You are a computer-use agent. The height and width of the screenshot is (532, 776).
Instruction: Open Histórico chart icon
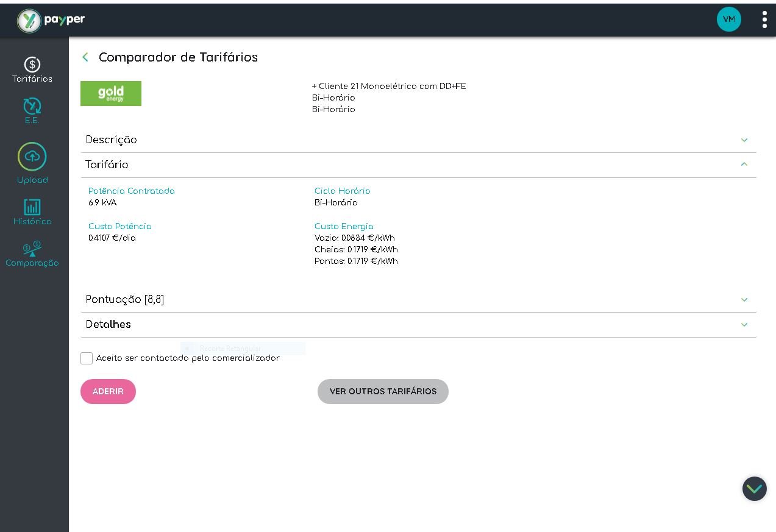pyautogui.click(x=32, y=207)
